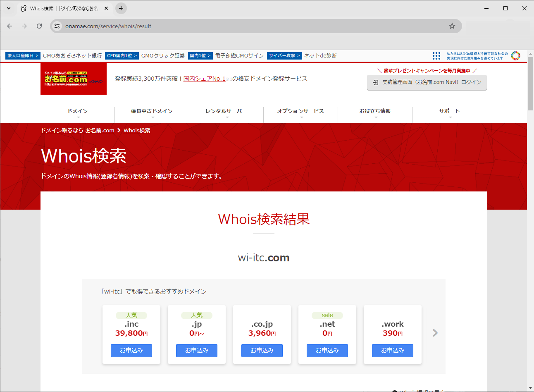Click the お名前.com Navi login button
The height and width of the screenshot is (392, 534).
(x=427, y=82)
